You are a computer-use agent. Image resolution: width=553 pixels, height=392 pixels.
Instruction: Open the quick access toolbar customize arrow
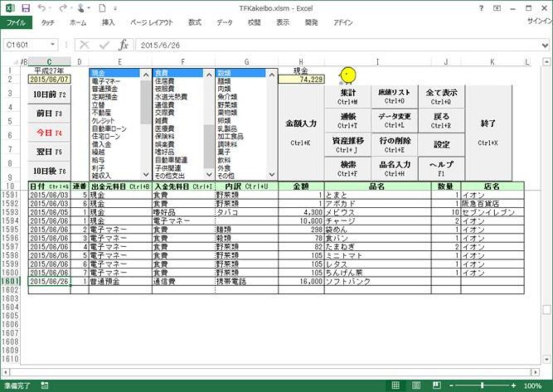115,8
